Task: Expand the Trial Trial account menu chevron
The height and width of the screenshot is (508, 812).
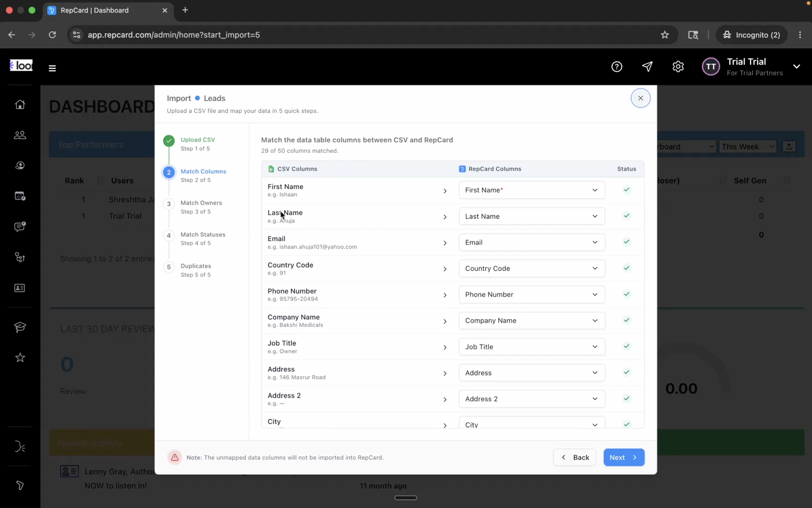Action: [796, 66]
